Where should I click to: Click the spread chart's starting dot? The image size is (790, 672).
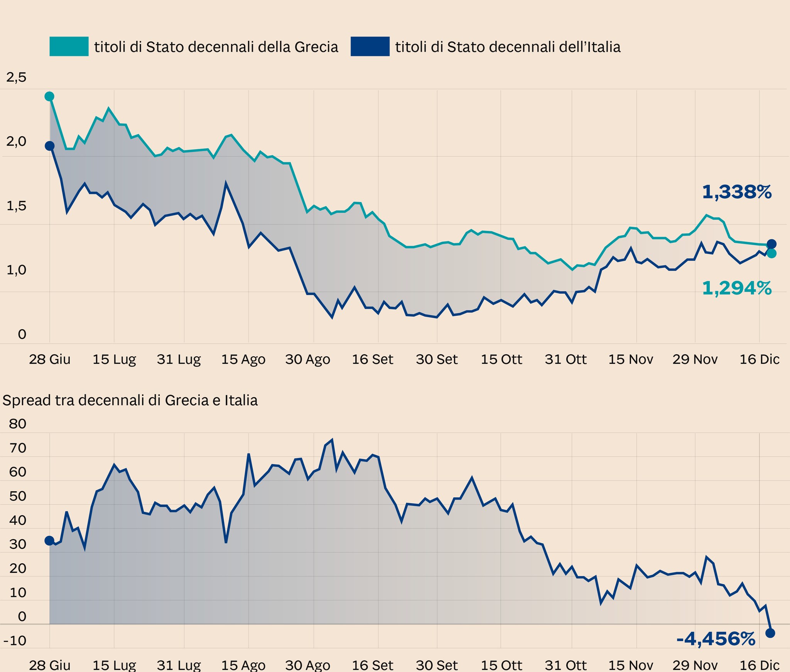49,541
